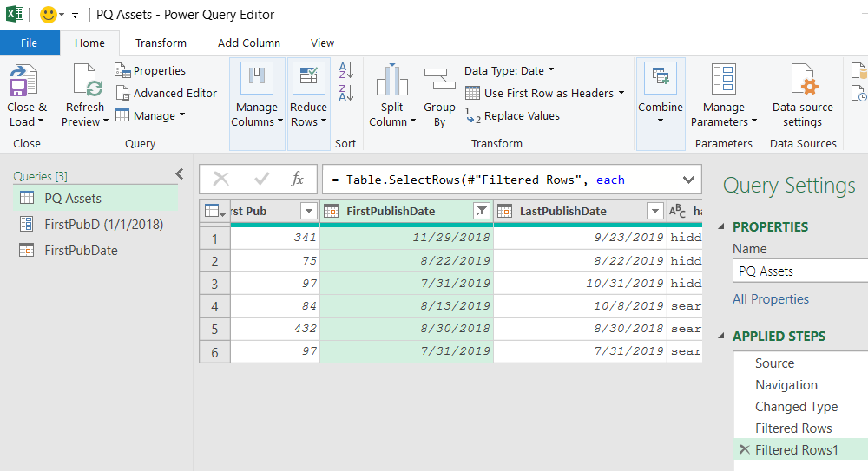This screenshot has height=471, width=868.
Task: Open the Quick Access Toolbar customize arrow
Action: click(x=75, y=15)
